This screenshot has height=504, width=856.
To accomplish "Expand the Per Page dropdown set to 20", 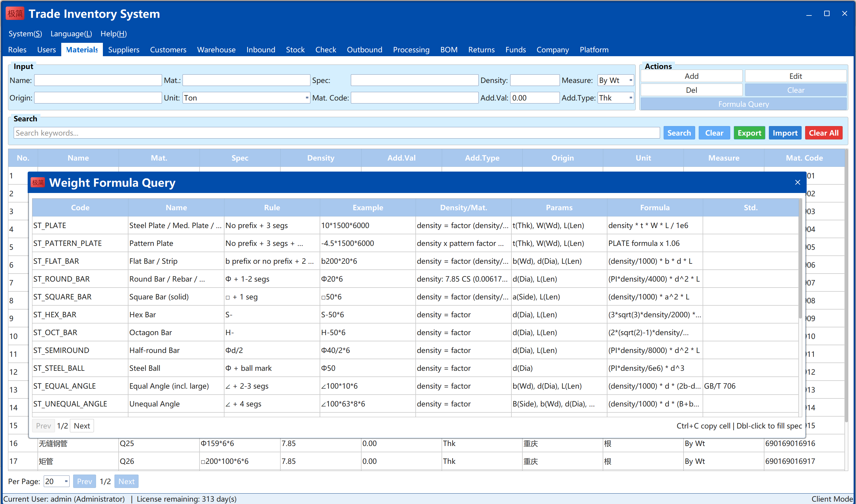I will [x=56, y=481].
